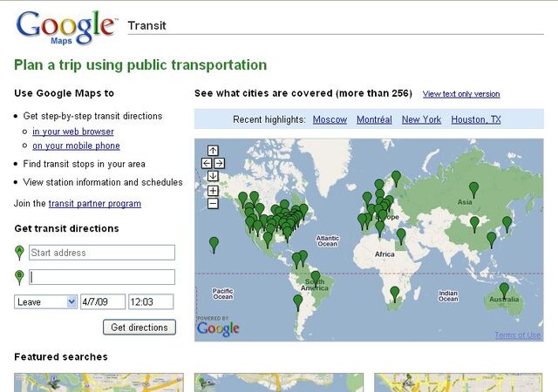This screenshot has height=392, width=558.
Task: Click the Find transit stops in your area text
Action: [x=84, y=164]
